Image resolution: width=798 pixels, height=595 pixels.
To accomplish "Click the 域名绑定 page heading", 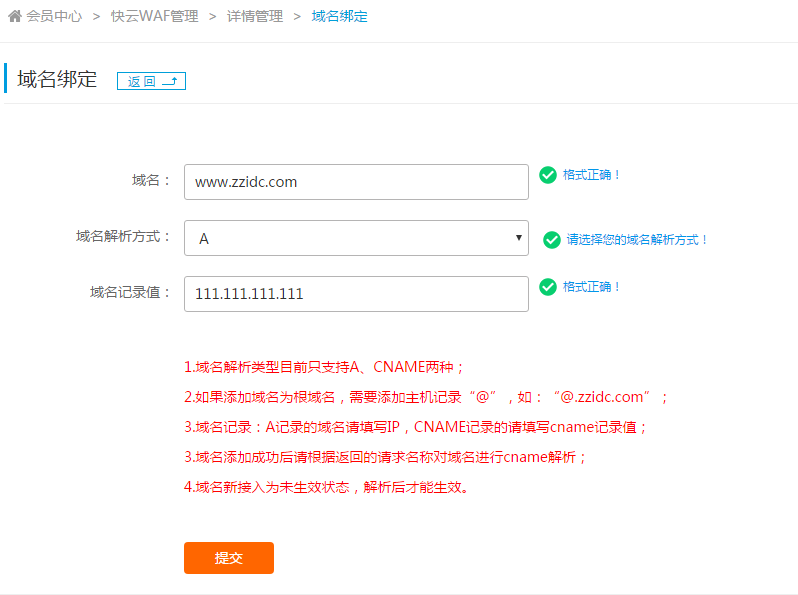I will (57, 80).
